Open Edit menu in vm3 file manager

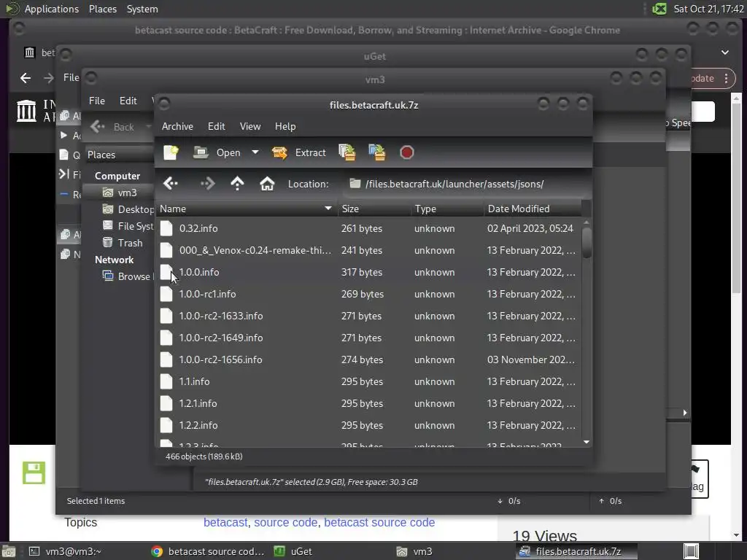click(128, 101)
